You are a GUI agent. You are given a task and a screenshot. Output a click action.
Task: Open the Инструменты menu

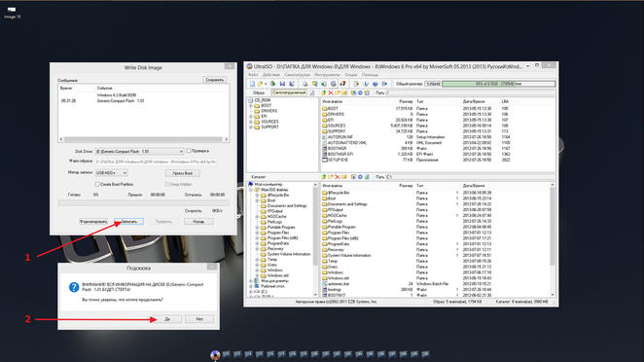327,75
